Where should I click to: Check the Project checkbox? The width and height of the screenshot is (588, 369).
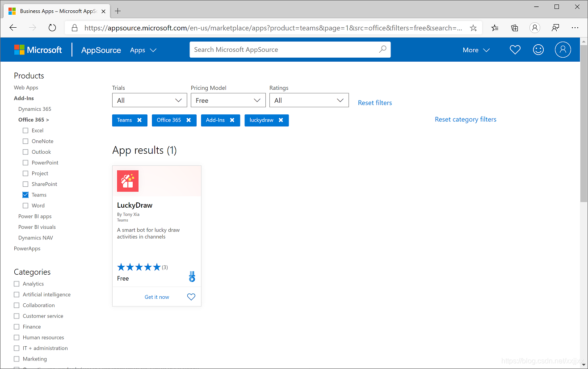click(25, 173)
